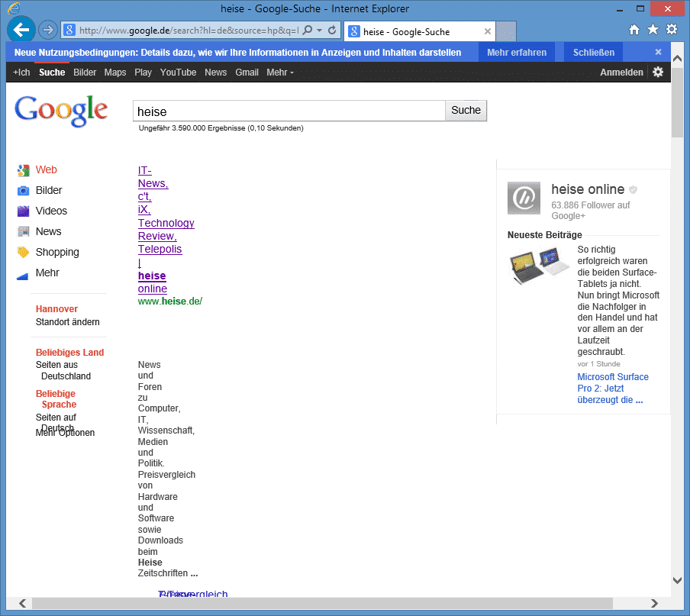Select the 'heise - Google-Suche' tab
The height and width of the screenshot is (616, 690).
[x=419, y=32]
